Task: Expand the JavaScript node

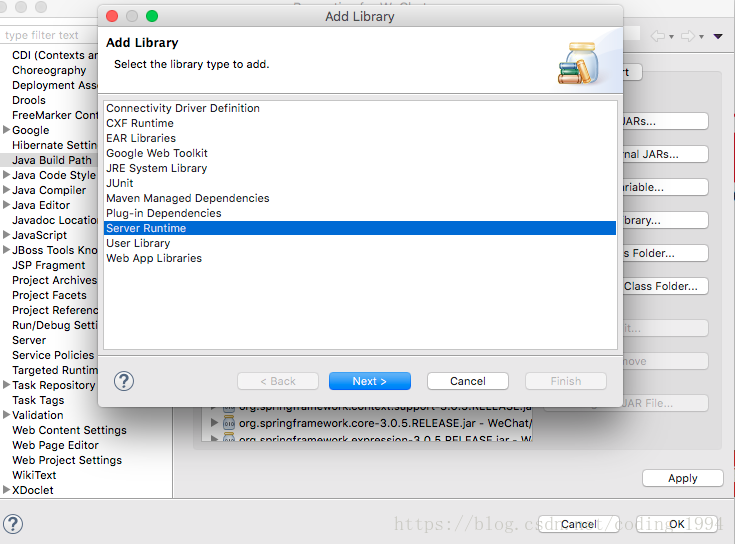Action: pyautogui.click(x=6, y=235)
